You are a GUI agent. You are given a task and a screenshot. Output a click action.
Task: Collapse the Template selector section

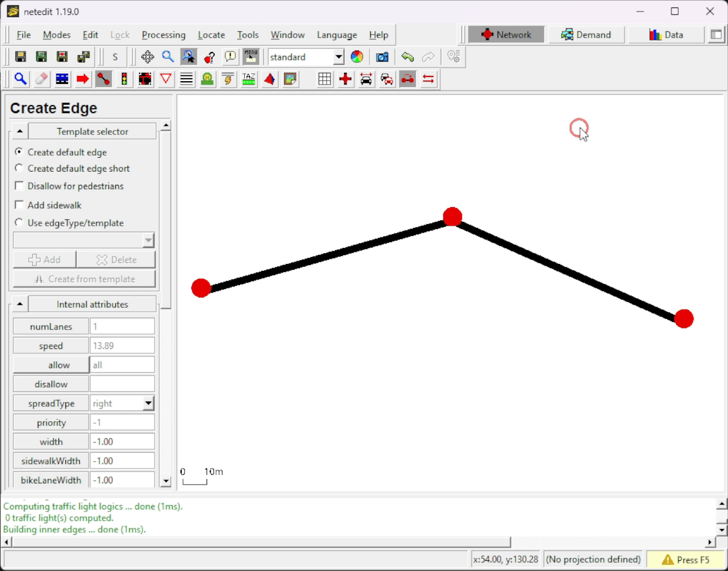20,131
